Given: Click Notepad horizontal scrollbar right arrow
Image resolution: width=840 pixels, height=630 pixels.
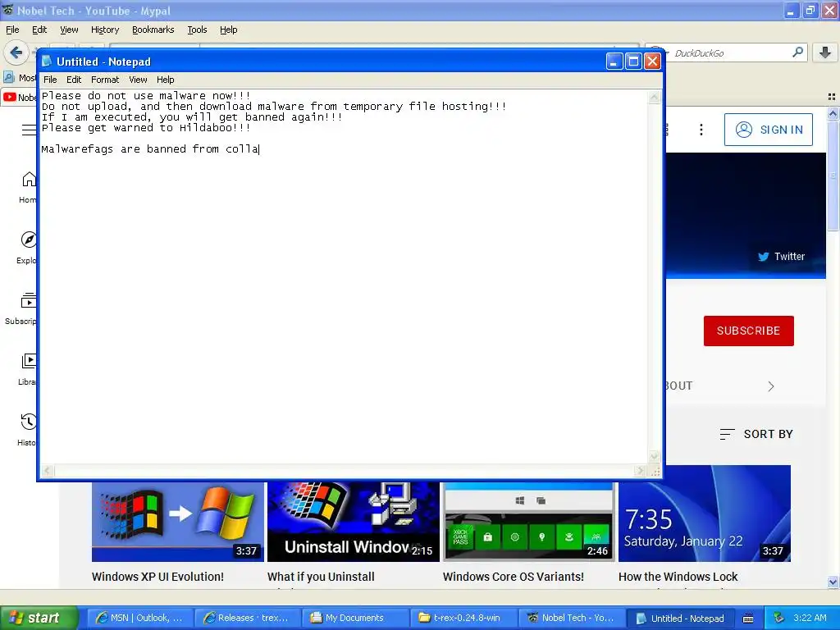Looking at the screenshot, I should click(x=640, y=471).
